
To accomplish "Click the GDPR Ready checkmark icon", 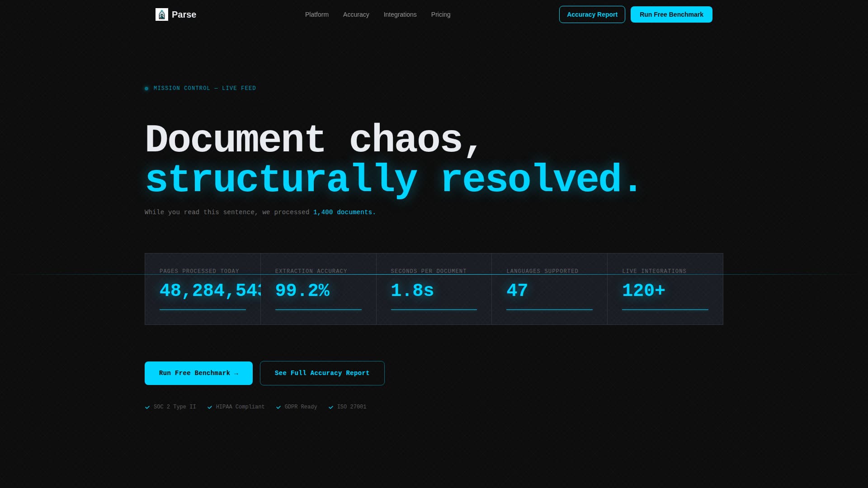I will [x=278, y=407].
